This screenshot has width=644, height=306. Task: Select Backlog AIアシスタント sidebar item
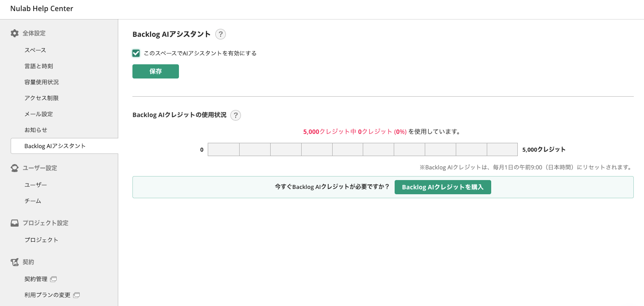point(65,146)
